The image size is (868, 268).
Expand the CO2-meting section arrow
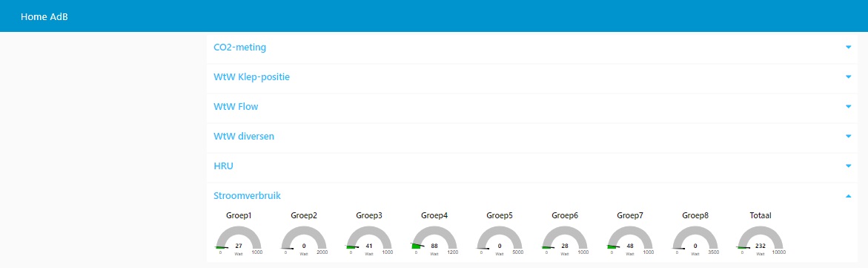[848, 48]
